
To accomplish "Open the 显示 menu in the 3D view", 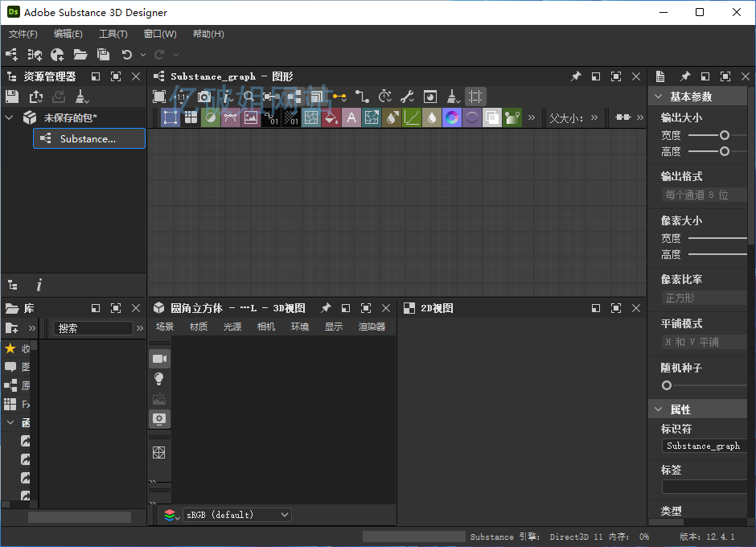I will click(x=334, y=327).
